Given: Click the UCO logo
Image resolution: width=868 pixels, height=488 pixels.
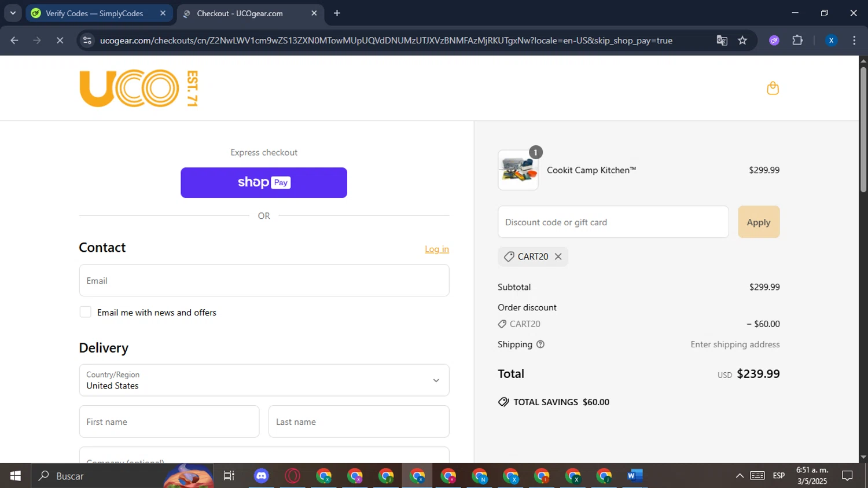Looking at the screenshot, I should (x=139, y=89).
